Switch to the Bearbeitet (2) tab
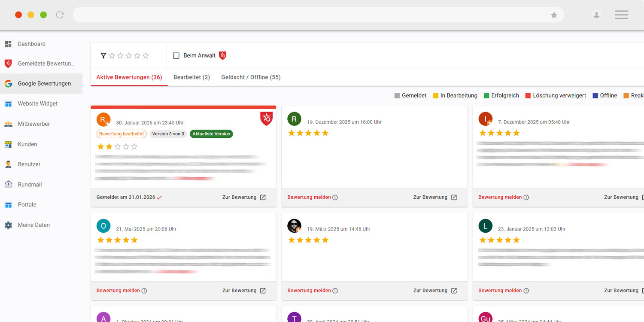Viewport: 644px width, 322px height. pos(191,77)
